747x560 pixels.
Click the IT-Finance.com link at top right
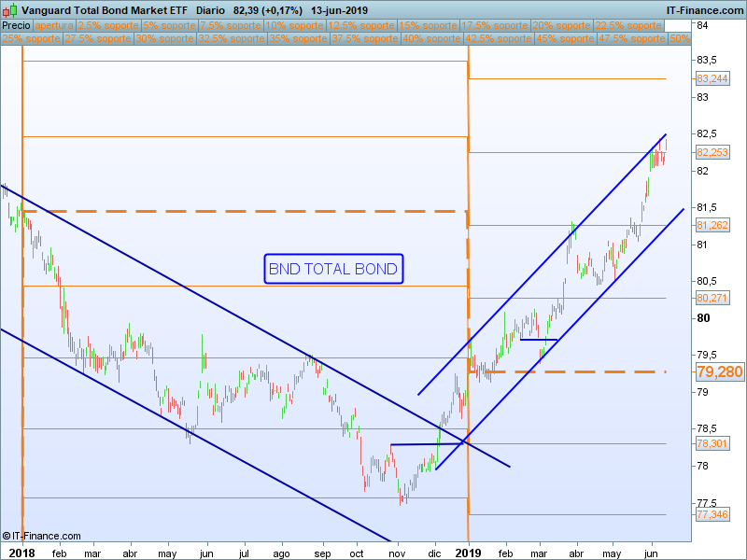(705, 10)
